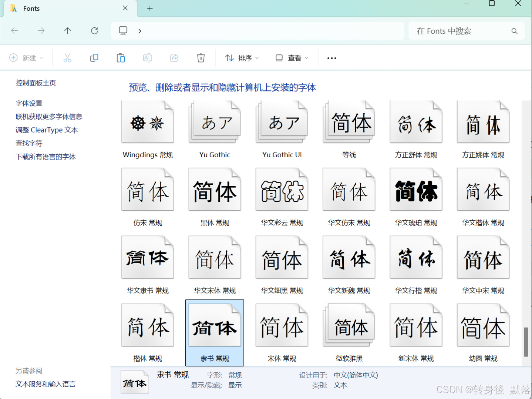Click the Rename icon

point(147,58)
